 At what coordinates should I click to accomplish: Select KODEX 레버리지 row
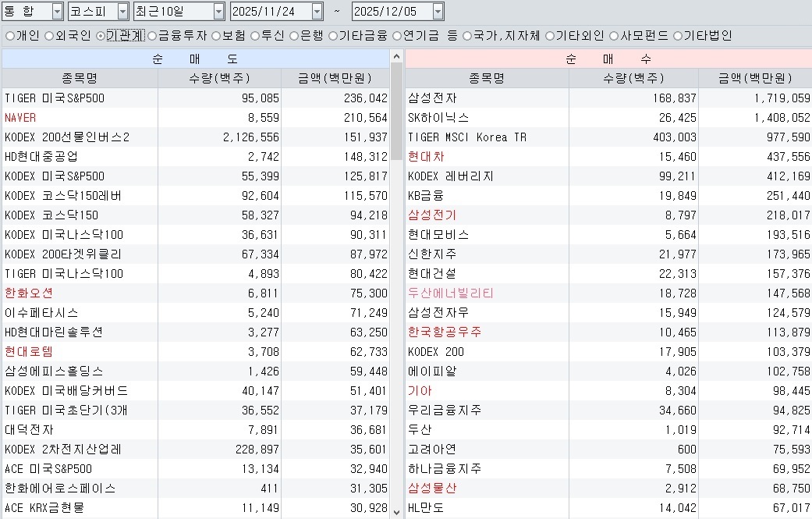point(608,176)
